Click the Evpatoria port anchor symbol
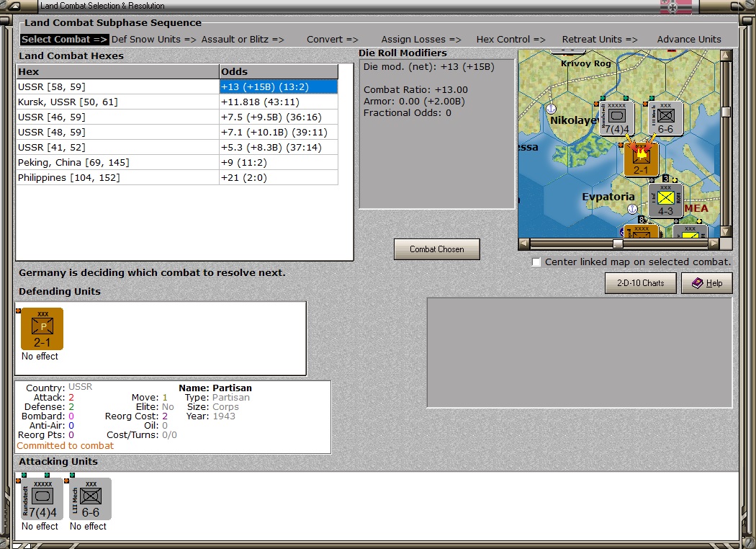 (632, 209)
